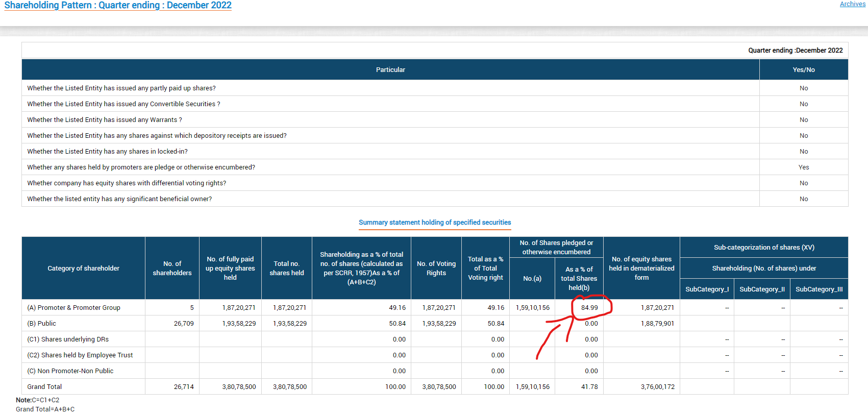Viewport: 868px width, 414px height.
Task: Click the Shareholding Pattern December 2022 heading
Action: [x=118, y=6]
